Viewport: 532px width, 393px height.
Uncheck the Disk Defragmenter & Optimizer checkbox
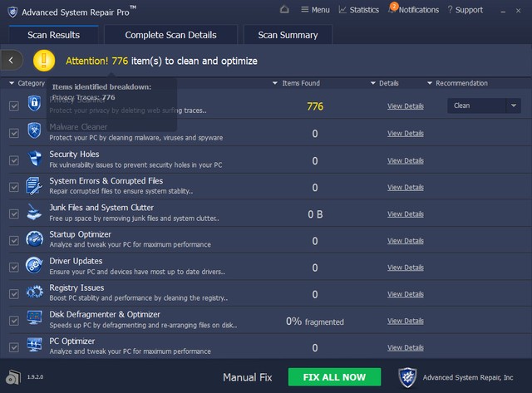14,321
